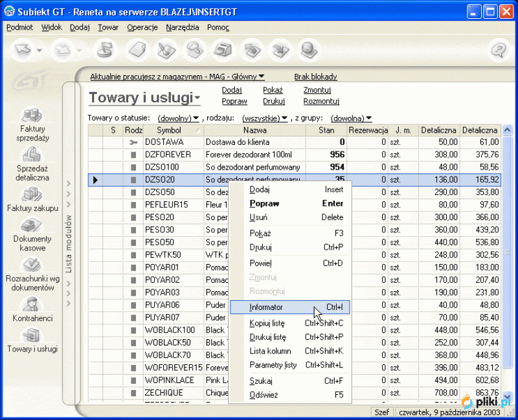This screenshot has width=518, height=420.
Task: Click the magnifier search toolbar icon
Action: 195,50
